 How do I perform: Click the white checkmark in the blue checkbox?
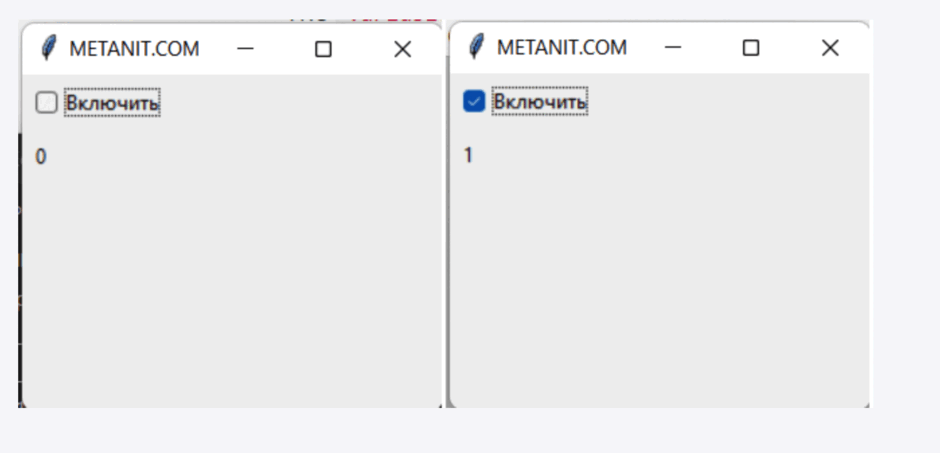[474, 101]
